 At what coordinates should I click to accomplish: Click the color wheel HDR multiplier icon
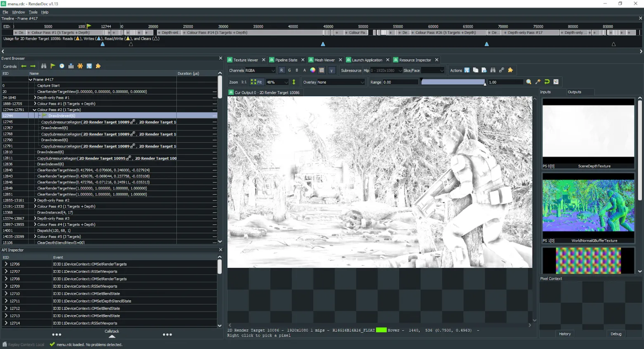pyautogui.click(x=313, y=70)
